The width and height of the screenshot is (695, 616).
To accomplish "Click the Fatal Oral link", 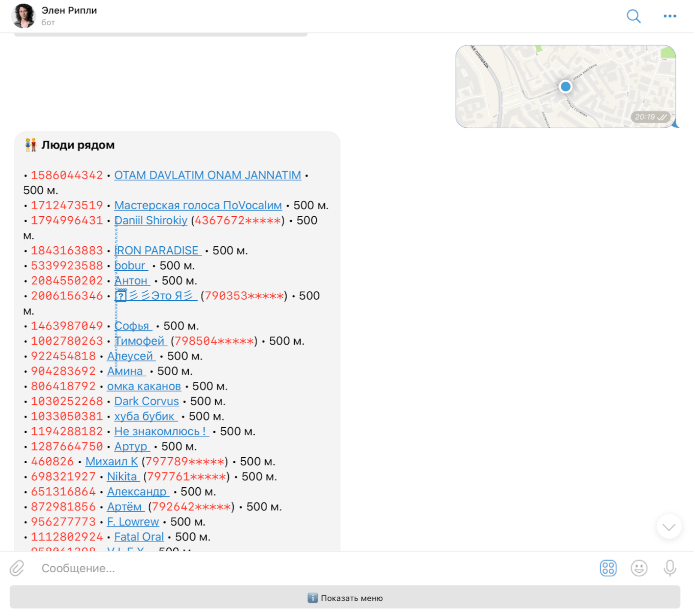I will pyautogui.click(x=139, y=537).
